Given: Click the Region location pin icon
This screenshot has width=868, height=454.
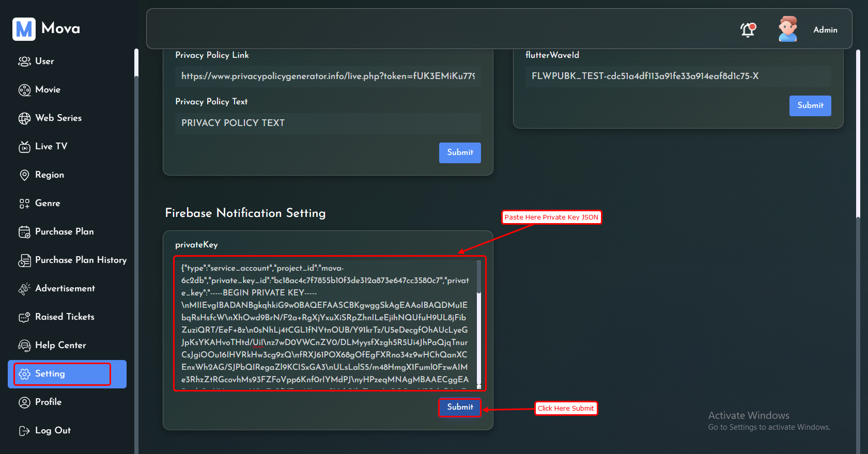Looking at the screenshot, I should click(x=24, y=175).
